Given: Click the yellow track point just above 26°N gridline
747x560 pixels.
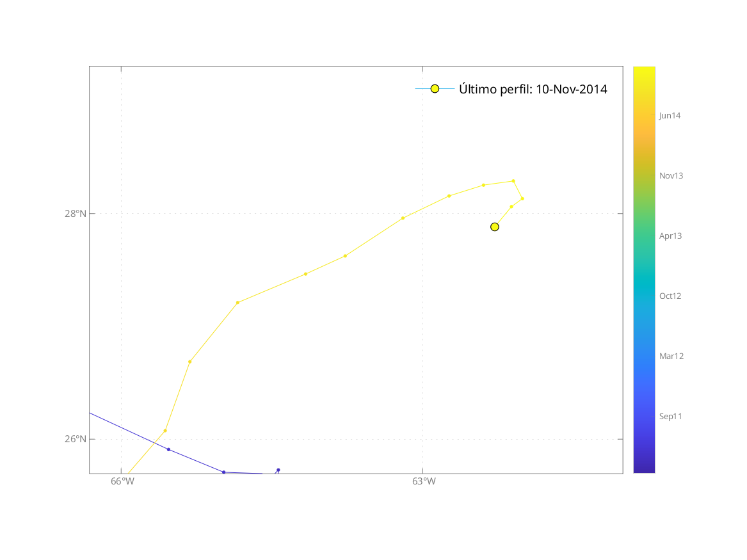Looking at the screenshot, I should (x=165, y=431).
